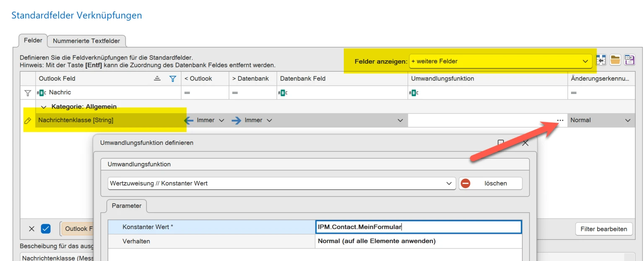Click the filter funnel in the Outlook Feld header
Viewport: 644px width, 261px height.
(172, 78)
